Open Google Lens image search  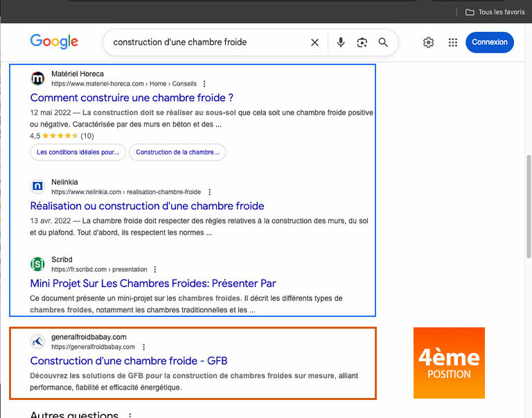coord(362,42)
